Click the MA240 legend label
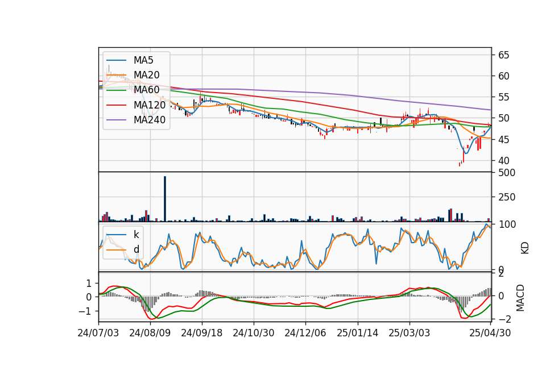The height and width of the screenshot is (392, 546). point(150,120)
